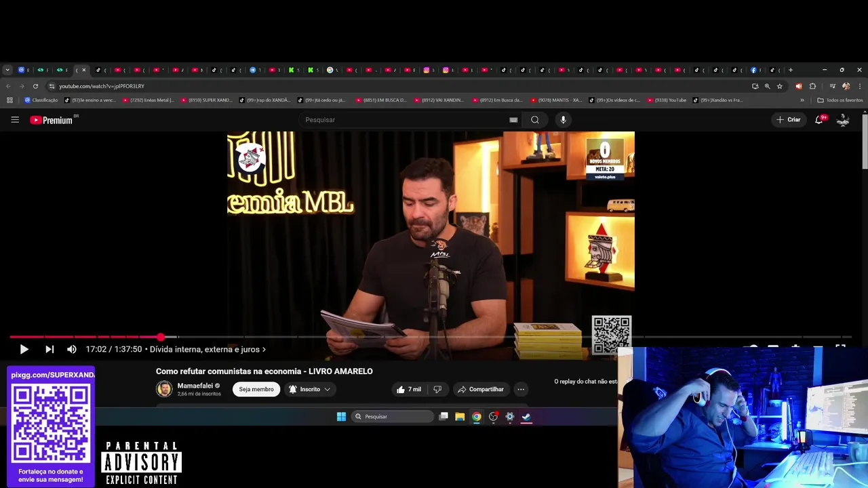Click the red playhead scrubber dot
The image size is (868, 488).
click(161, 337)
